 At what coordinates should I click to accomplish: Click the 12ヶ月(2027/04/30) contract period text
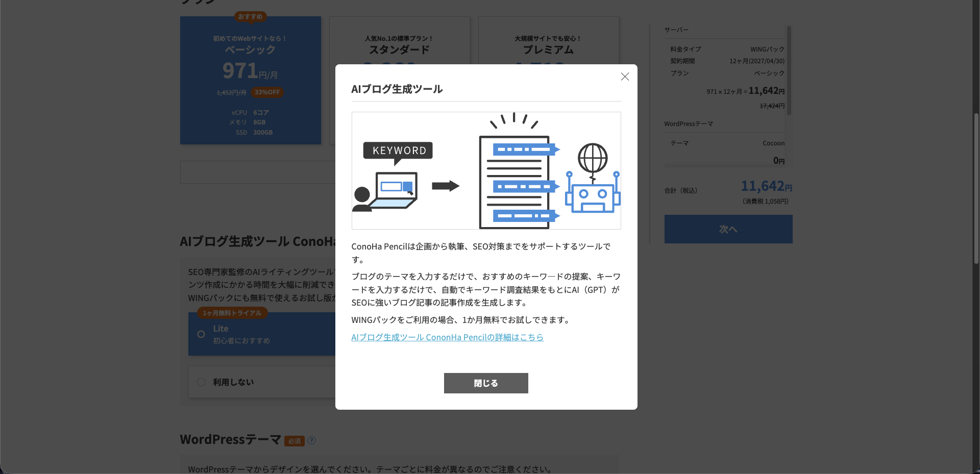coord(757,61)
